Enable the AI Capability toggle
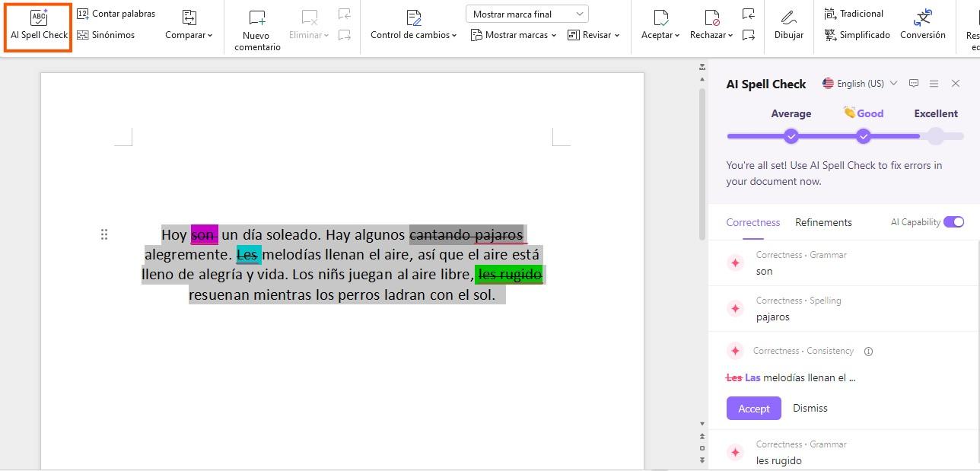This screenshot has height=471, width=980. (x=955, y=221)
